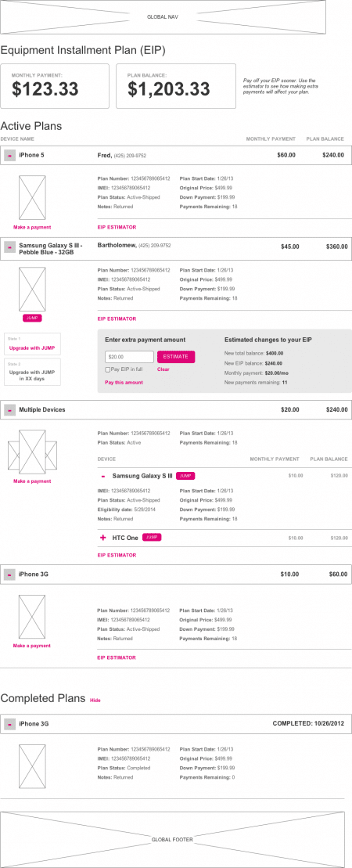Open EIP Estimator under Multiple Devices
This screenshot has height=868, width=352.
pos(117,555)
